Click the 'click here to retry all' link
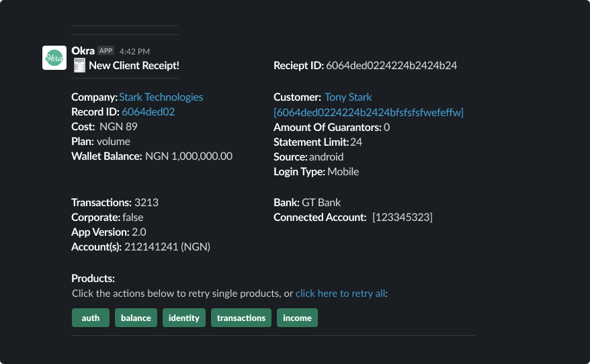 [x=340, y=293]
